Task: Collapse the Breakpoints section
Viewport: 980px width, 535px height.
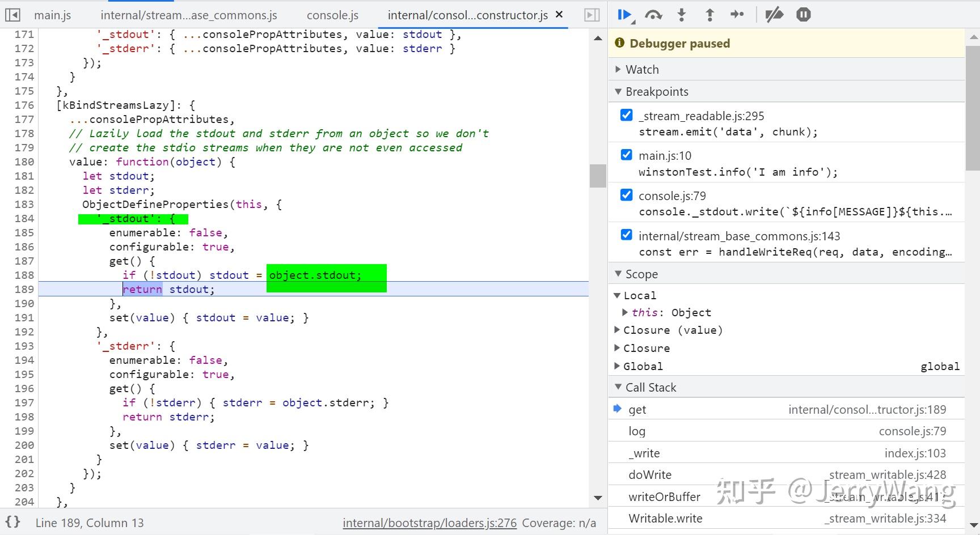Action: (786, 91)
